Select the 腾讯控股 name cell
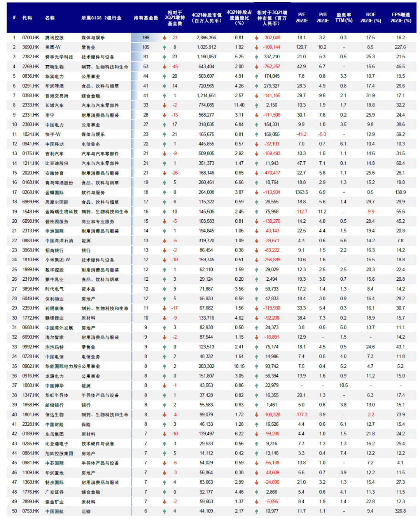Image resolution: width=420 pixels, height=519 pixels. click(54, 38)
